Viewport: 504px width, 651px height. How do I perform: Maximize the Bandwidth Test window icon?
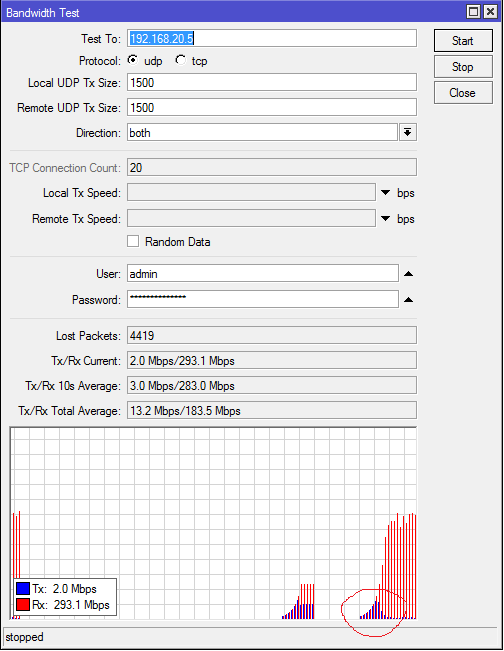[473, 12]
